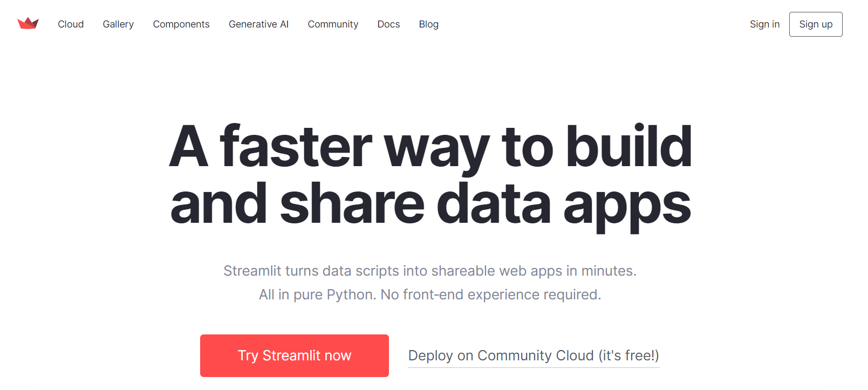Open Components in the navigation bar
The image size is (868, 390).
tap(181, 24)
